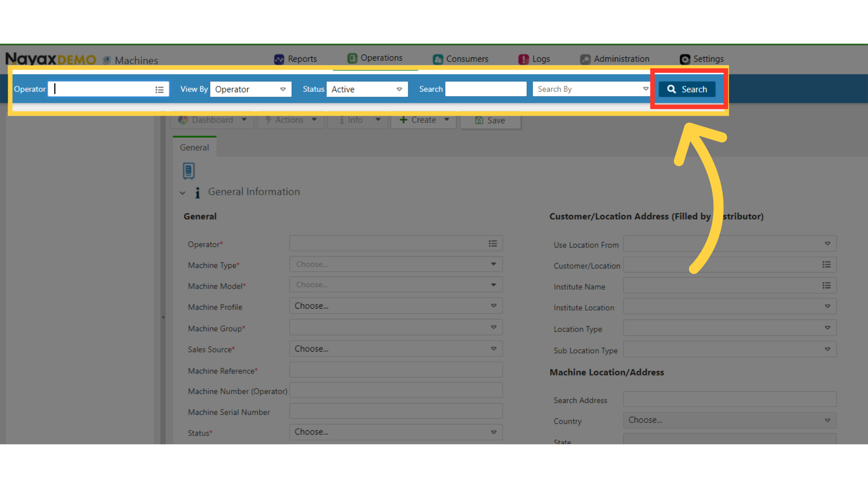Open the Customer/Location list picker icon
The width and height of the screenshot is (868, 488).
[x=826, y=265]
